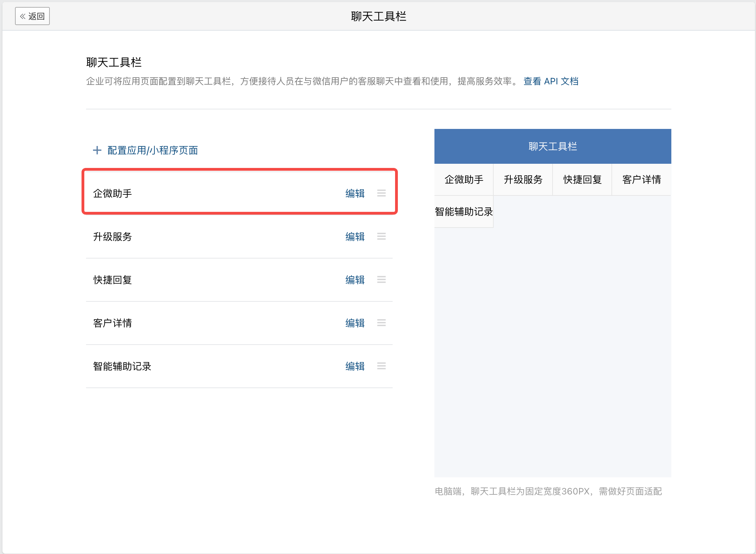Screen dimensions: 756x554
Task: Click the reorder handle for 智能辅助记录
Action: pyautogui.click(x=381, y=366)
